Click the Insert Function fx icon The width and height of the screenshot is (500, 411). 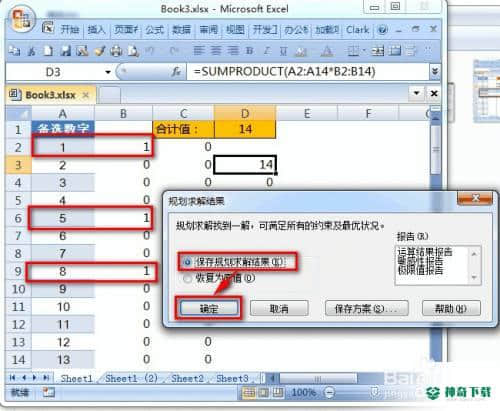[x=176, y=72]
